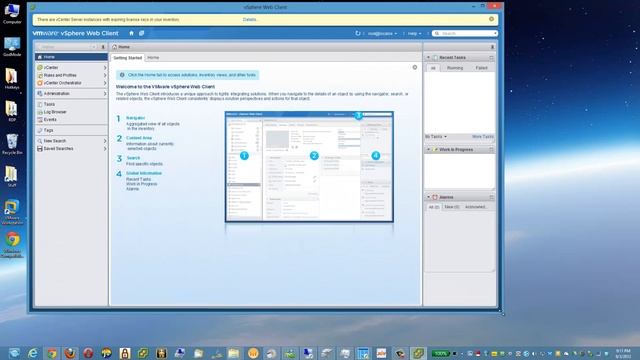The height and width of the screenshot is (360, 640).
Task: Pin the navigator panel
Action: pos(103,47)
